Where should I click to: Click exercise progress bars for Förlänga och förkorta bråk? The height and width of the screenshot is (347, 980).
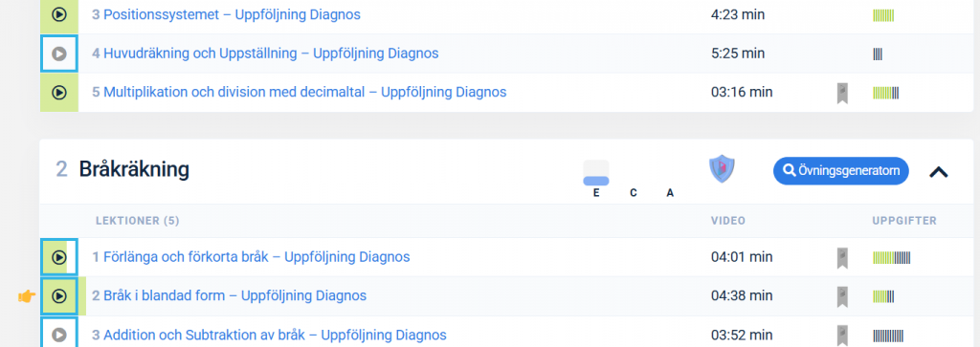click(x=891, y=257)
